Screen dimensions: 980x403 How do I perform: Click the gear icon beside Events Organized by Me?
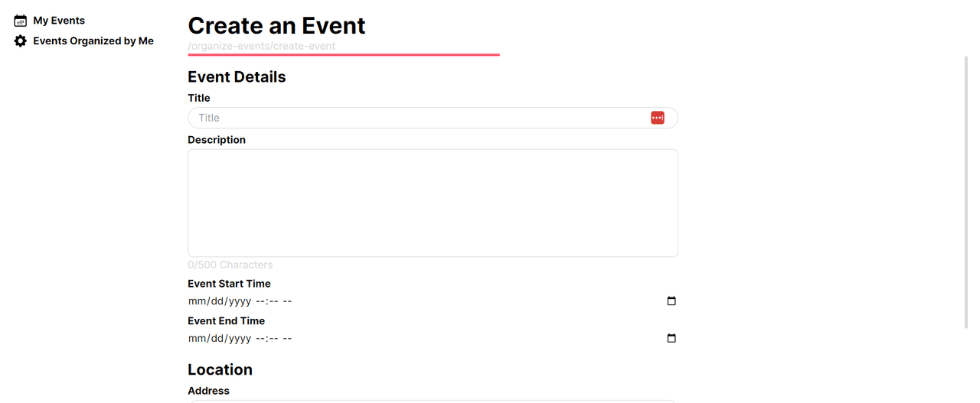pyautogui.click(x=21, y=41)
